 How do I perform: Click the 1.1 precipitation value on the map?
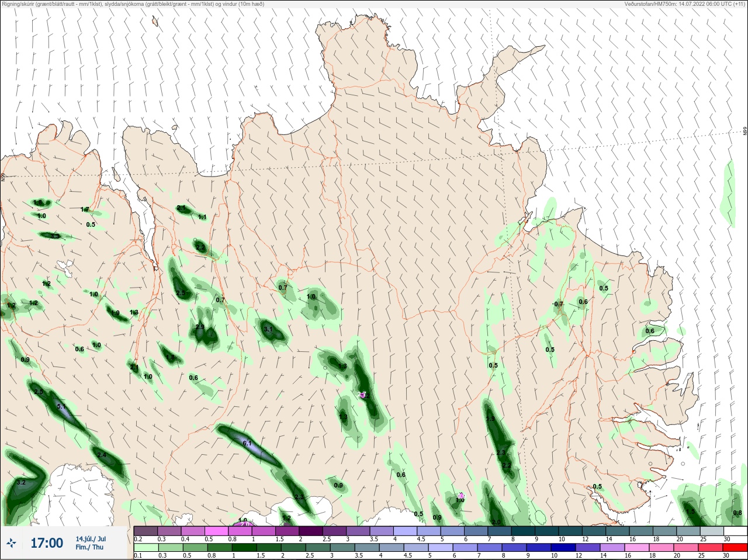[202, 217]
